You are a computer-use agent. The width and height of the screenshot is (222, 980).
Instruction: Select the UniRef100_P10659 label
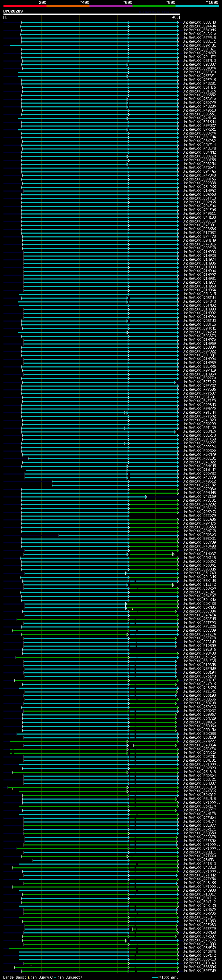coord(199,646)
